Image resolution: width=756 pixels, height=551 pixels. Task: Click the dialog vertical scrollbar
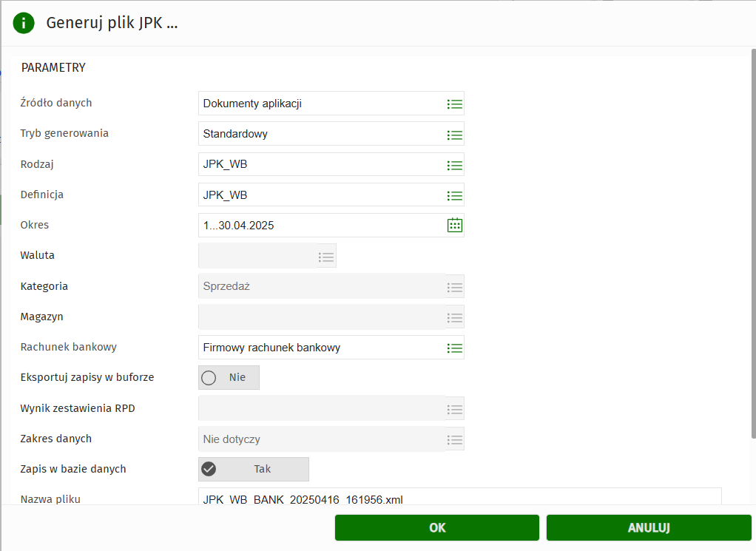tap(752, 244)
